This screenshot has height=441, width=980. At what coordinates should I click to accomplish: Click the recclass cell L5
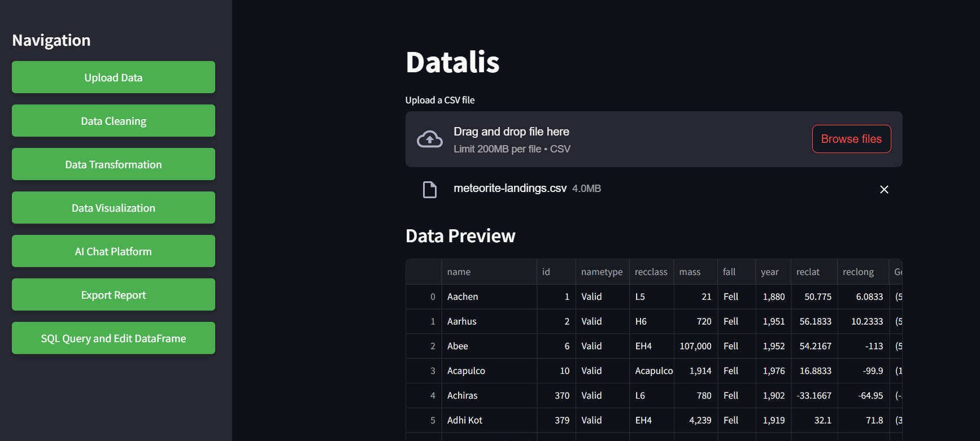coord(651,296)
